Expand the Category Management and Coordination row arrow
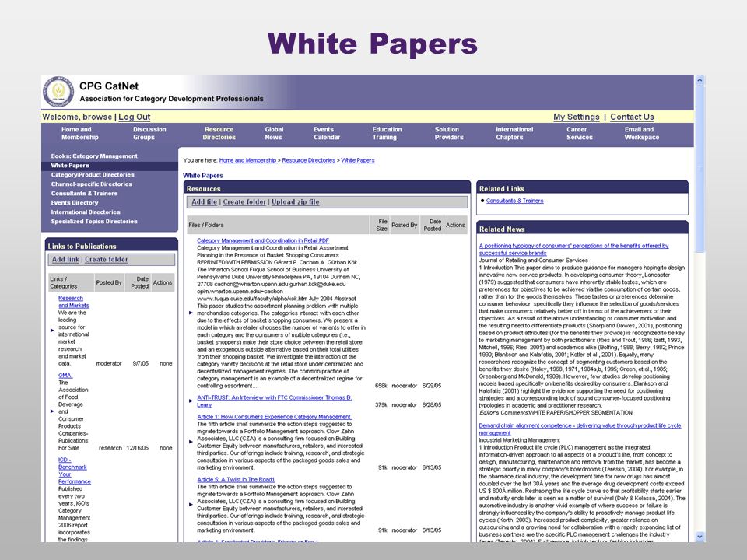The width and height of the screenshot is (747, 560). 191,313
